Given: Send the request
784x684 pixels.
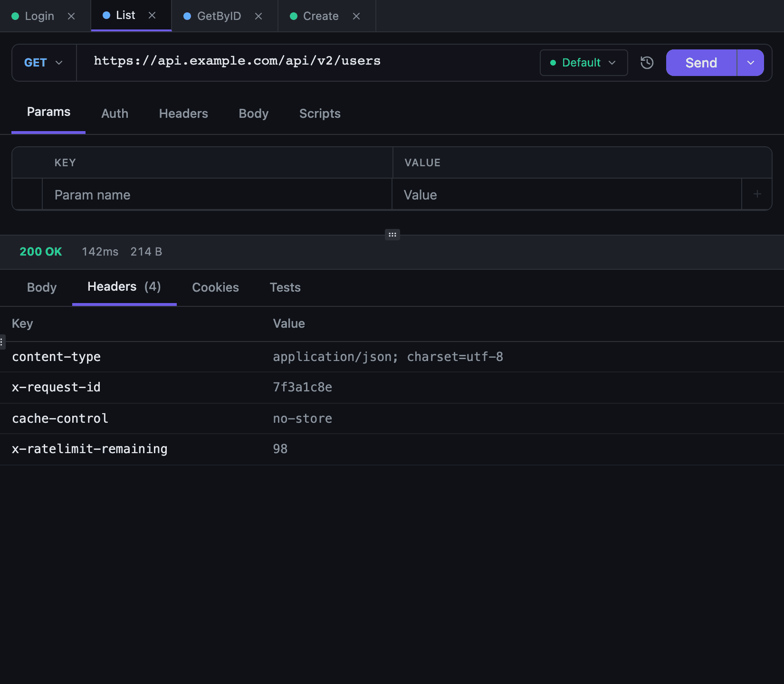Looking at the screenshot, I should [x=701, y=63].
